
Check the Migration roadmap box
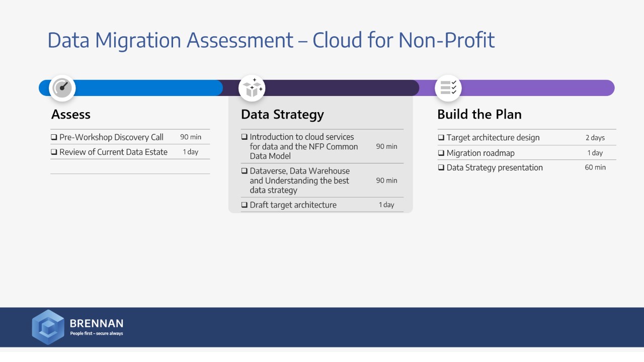(441, 153)
